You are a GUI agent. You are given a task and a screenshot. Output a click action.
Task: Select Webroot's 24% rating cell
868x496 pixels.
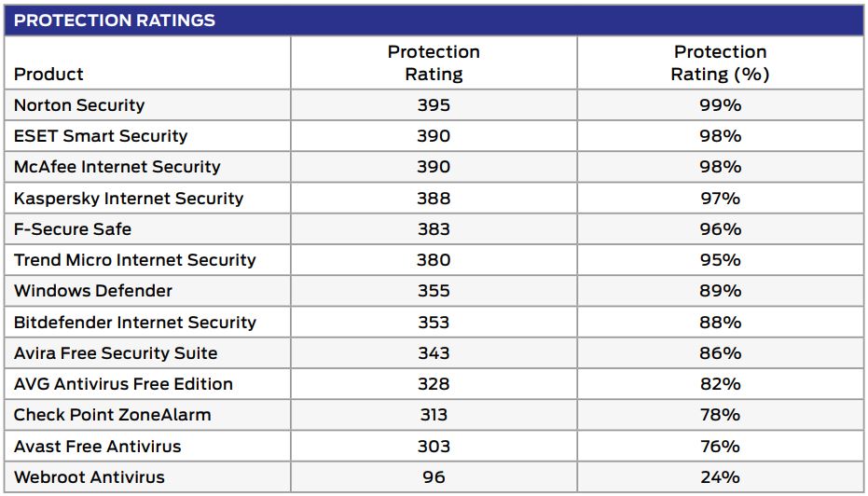[x=720, y=477]
